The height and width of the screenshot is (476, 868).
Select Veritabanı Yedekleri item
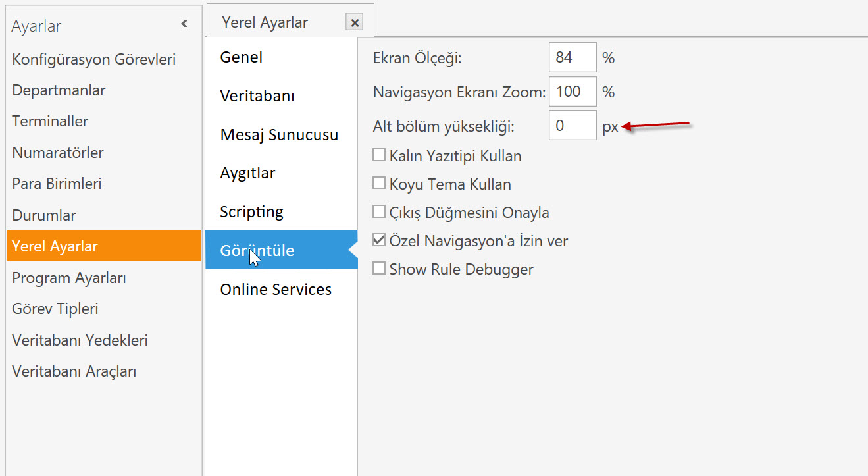pos(80,340)
